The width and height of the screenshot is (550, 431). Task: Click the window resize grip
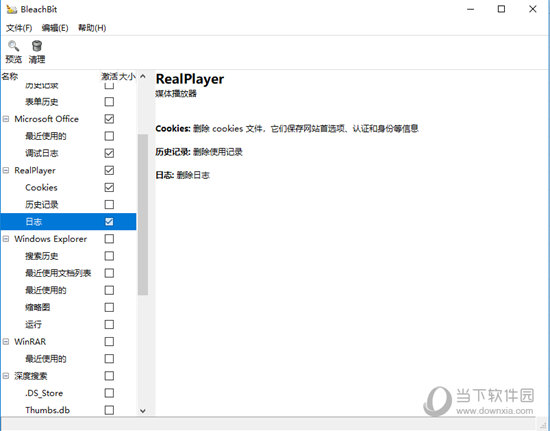(543, 425)
